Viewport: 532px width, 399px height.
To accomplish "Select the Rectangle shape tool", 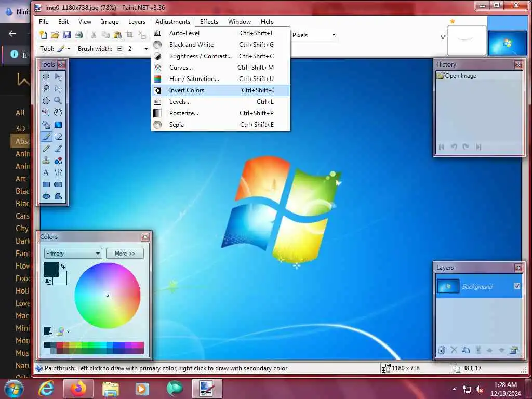I will (46, 184).
